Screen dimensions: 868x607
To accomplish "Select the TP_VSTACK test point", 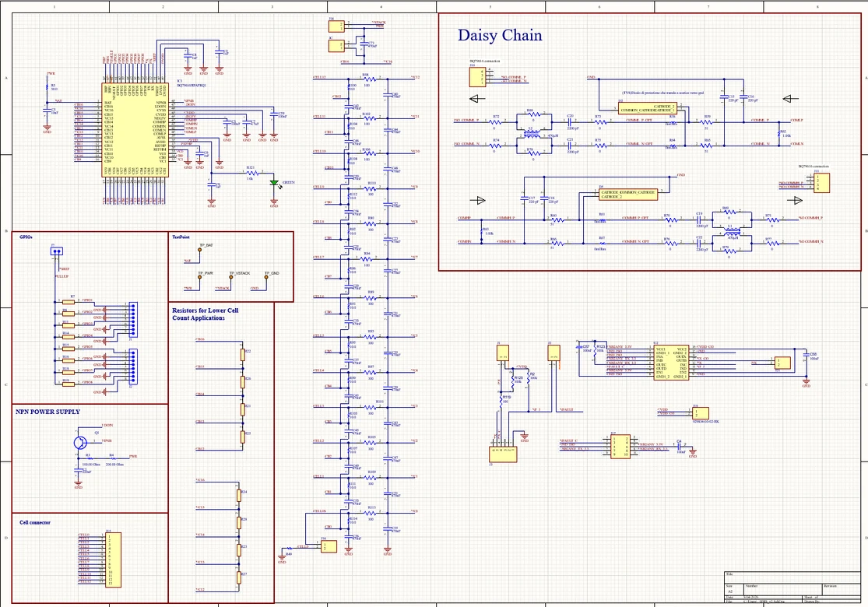I will point(231,277).
